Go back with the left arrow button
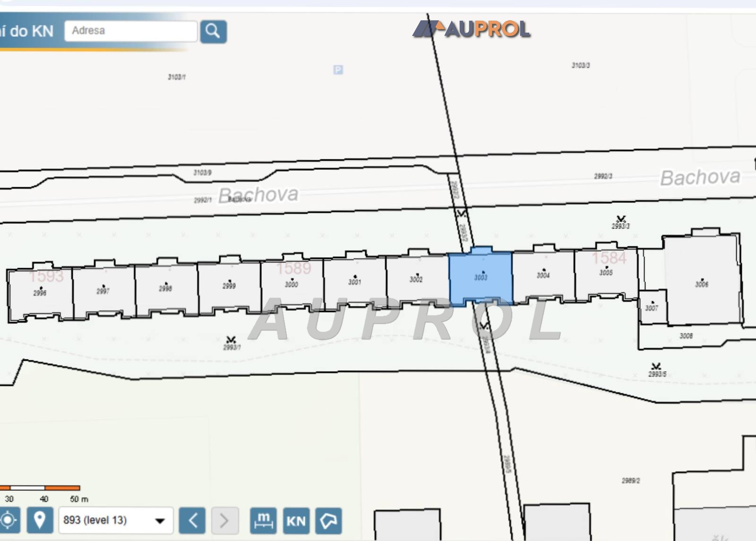This screenshot has height=541, width=756. coord(192,521)
